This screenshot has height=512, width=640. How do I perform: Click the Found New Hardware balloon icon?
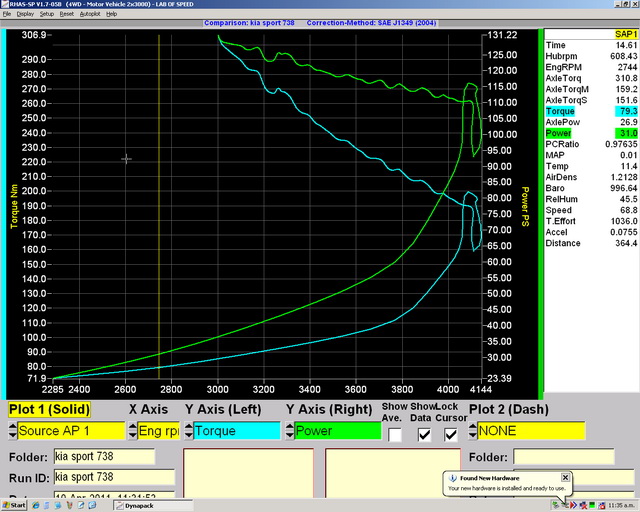451,477
